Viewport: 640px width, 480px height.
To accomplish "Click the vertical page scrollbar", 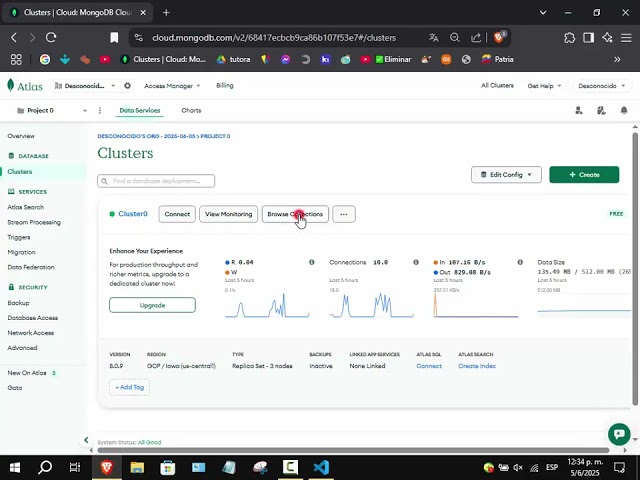I will click(635, 268).
